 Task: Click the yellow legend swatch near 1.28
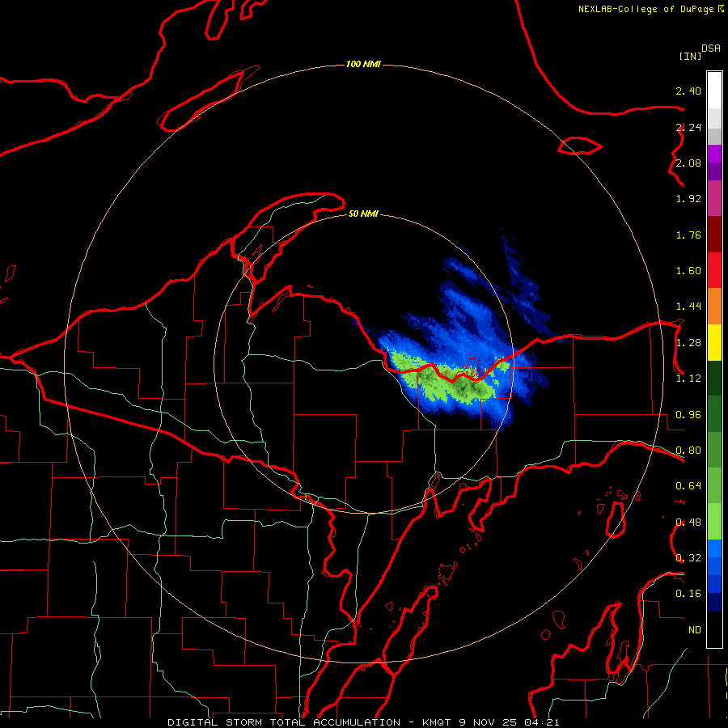[714, 342]
